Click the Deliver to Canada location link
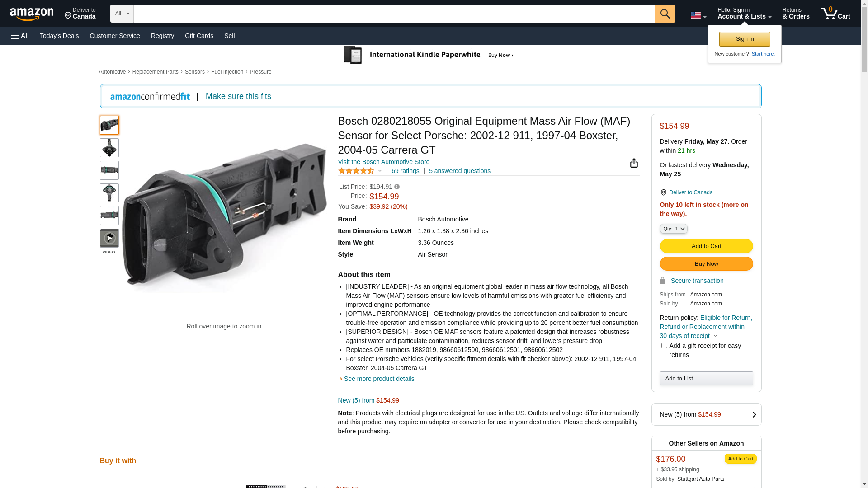868x488 pixels. tap(690, 192)
